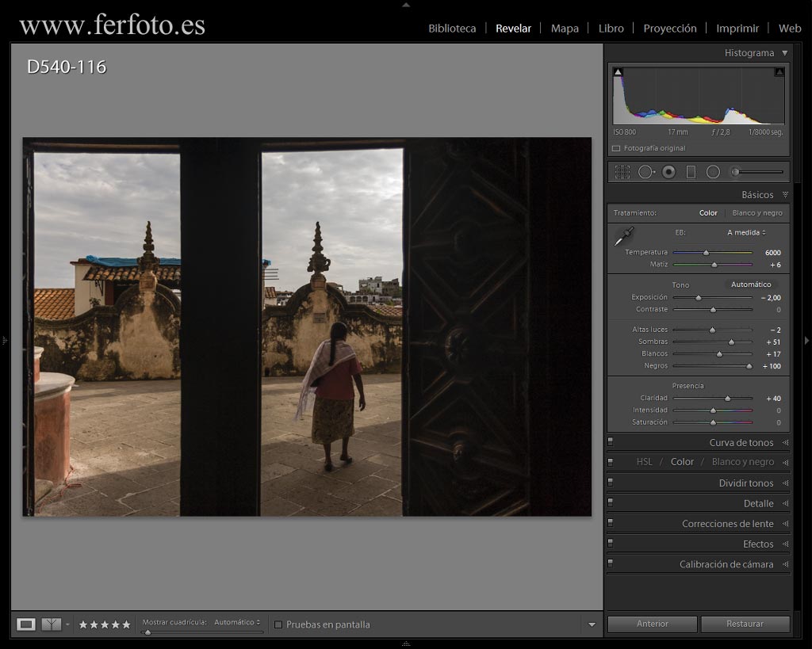Open the Imprimir module
Viewport: 812px width, 649px height.
[737, 29]
